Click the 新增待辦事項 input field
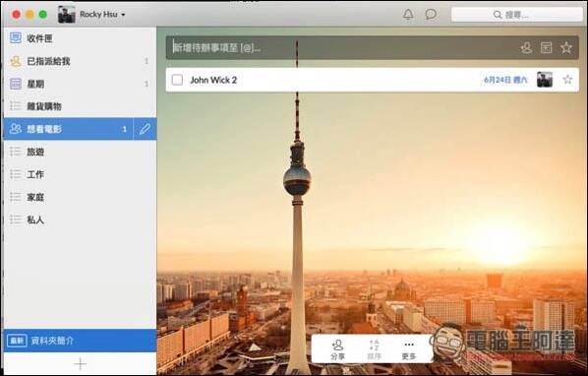The width and height of the screenshot is (588, 376). [341, 47]
